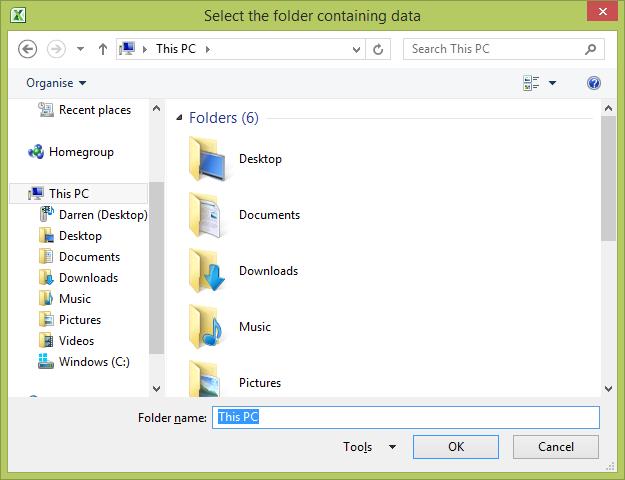Click the Documents folder icon in main pane
This screenshot has width=625, height=480.
(205, 215)
